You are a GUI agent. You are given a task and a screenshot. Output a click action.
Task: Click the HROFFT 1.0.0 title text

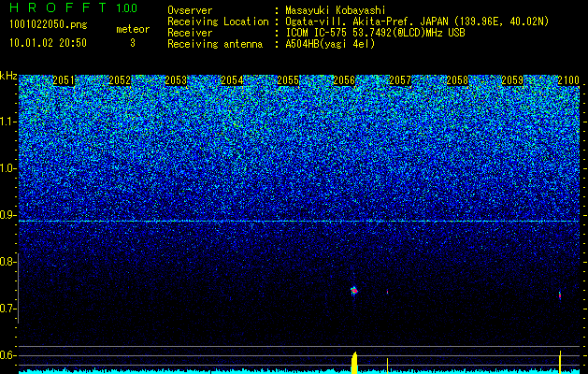(74, 7)
